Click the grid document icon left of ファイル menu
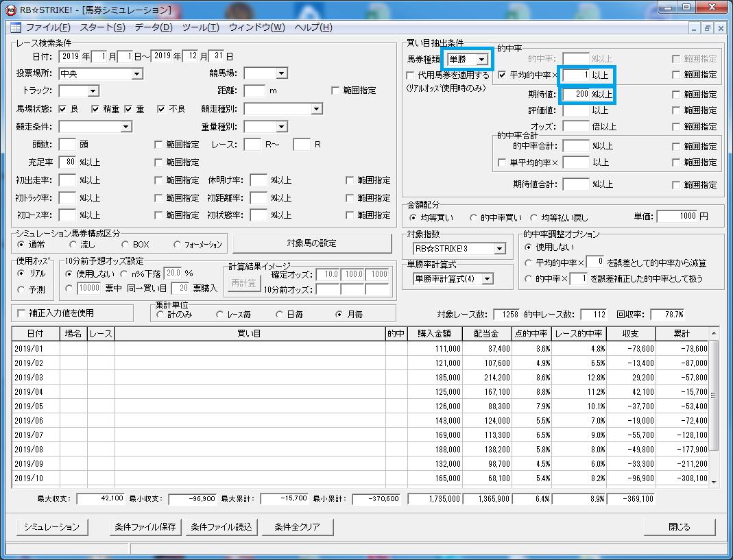The image size is (733, 560). tap(15, 27)
